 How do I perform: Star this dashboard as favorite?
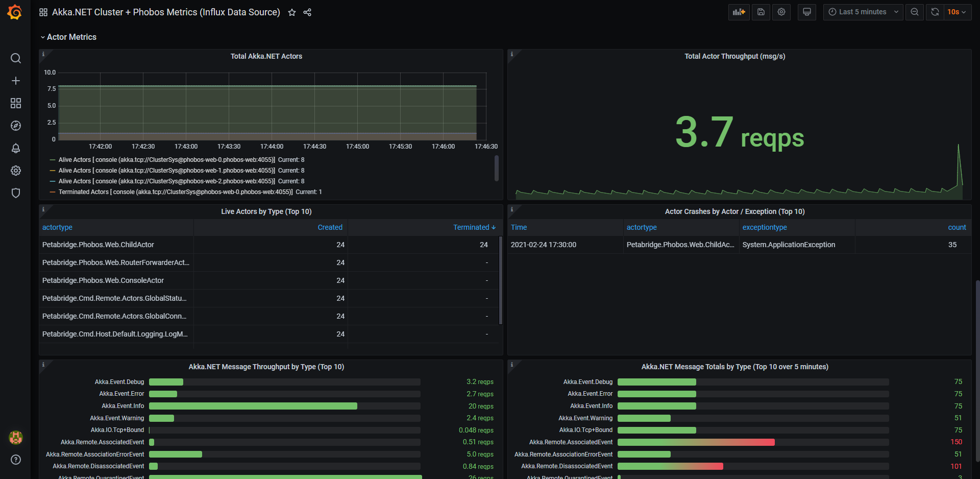coord(292,12)
